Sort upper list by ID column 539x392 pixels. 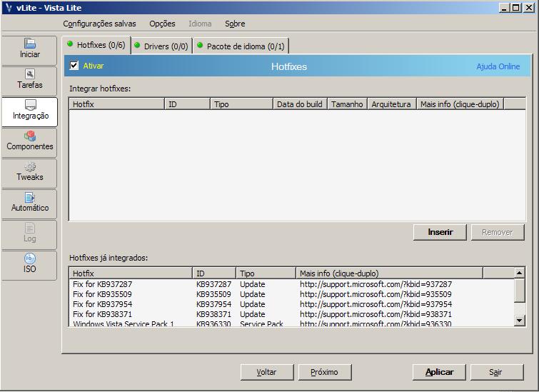187,104
